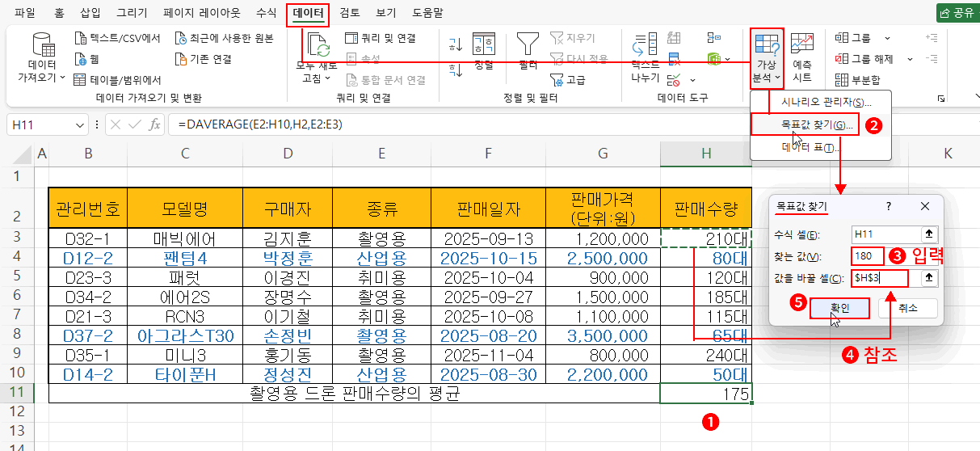Expand the 데이터 가져오기 dropdown arrow
Viewport: 980px width, 451px height.
(x=62, y=78)
